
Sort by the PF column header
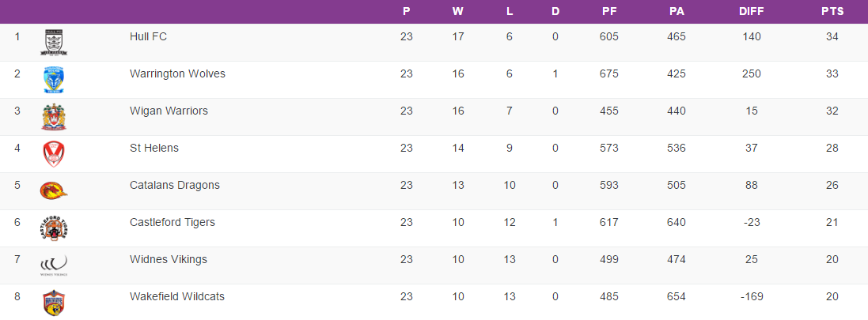point(609,12)
